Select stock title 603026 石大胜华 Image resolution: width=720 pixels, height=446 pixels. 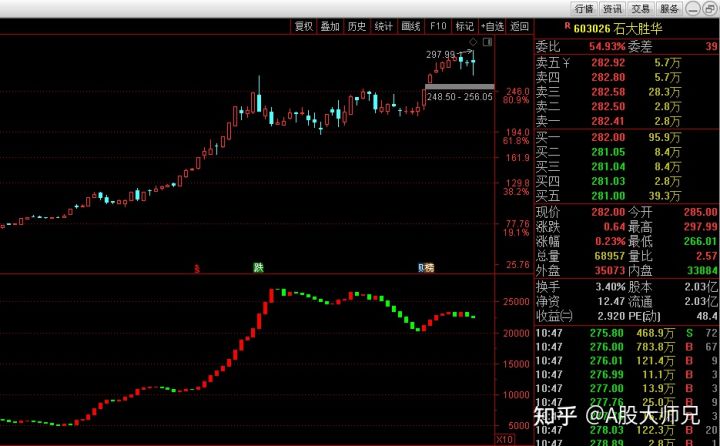(618, 29)
